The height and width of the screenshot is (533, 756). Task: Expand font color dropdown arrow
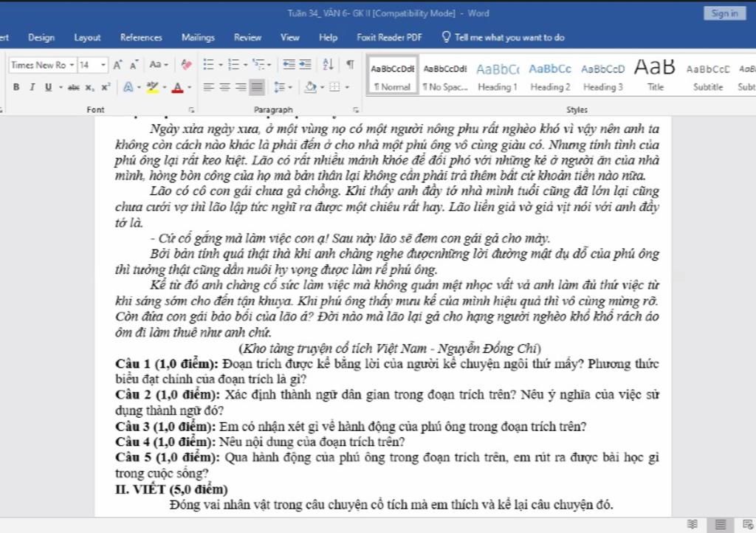[190, 87]
